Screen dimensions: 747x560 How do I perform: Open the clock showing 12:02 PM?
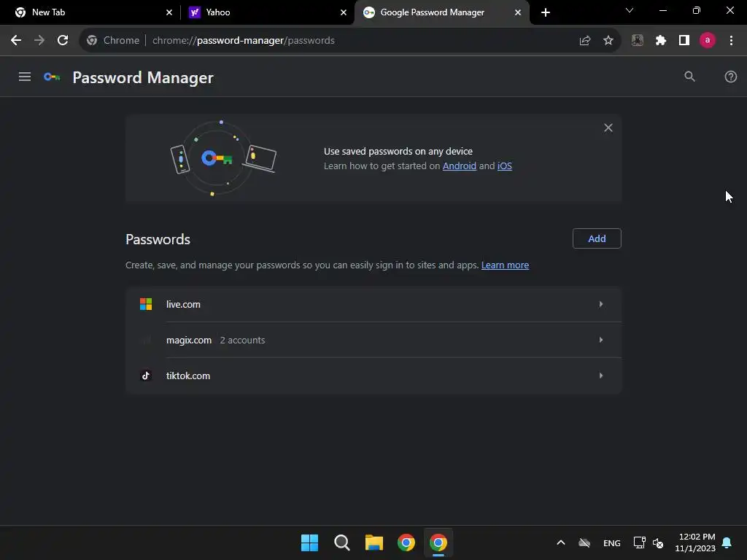click(695, 542)
